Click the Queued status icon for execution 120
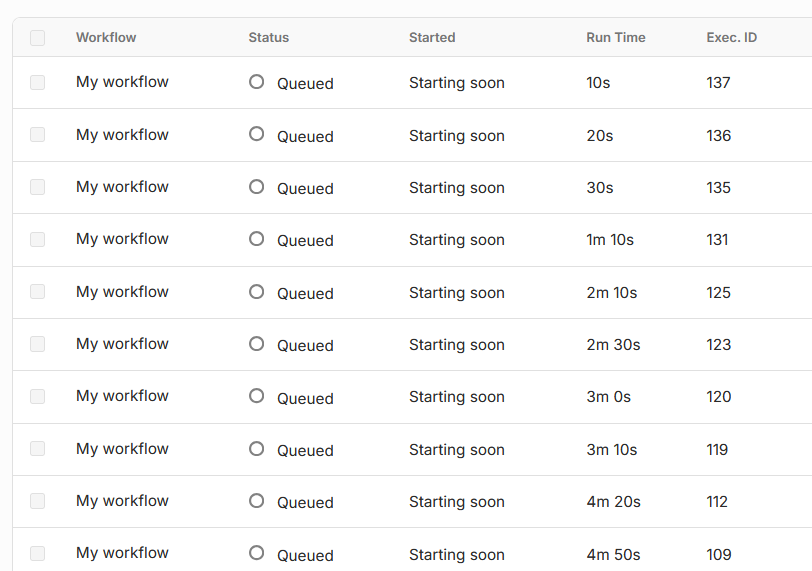This screenshot has height=571, width=812. tap(257, 396)
